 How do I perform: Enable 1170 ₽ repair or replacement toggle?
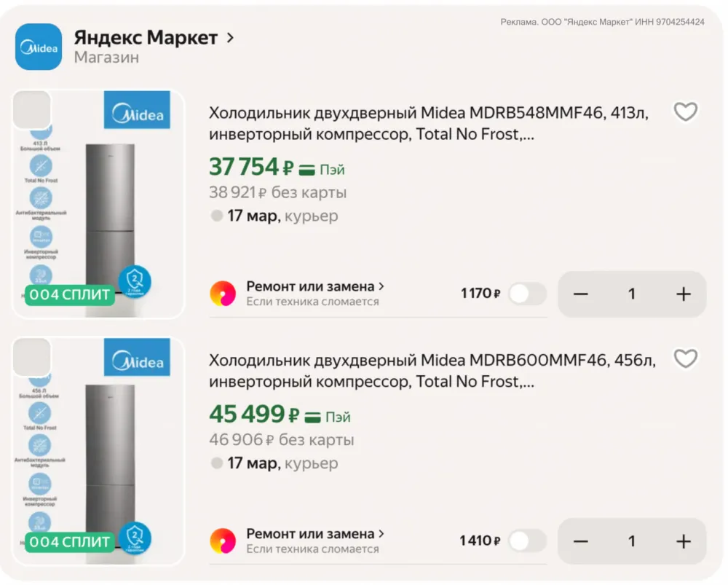click(x=527, y=294)
